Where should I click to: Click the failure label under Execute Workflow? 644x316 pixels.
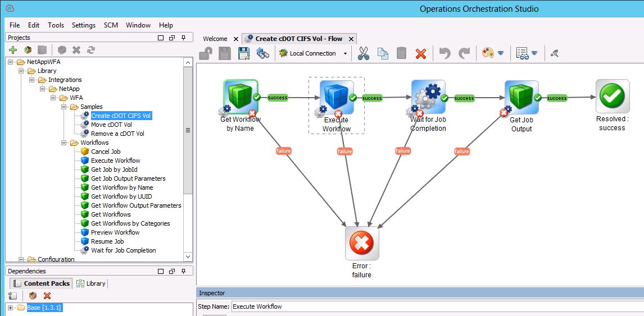coord(344,152)
